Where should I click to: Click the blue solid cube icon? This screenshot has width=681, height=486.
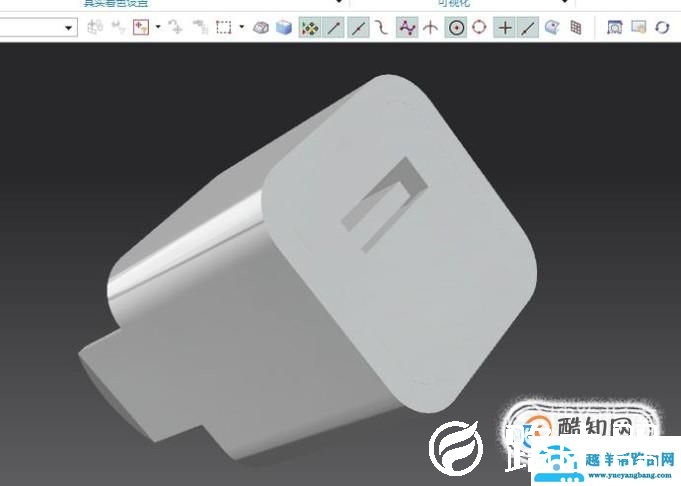[x=284, y=28]
